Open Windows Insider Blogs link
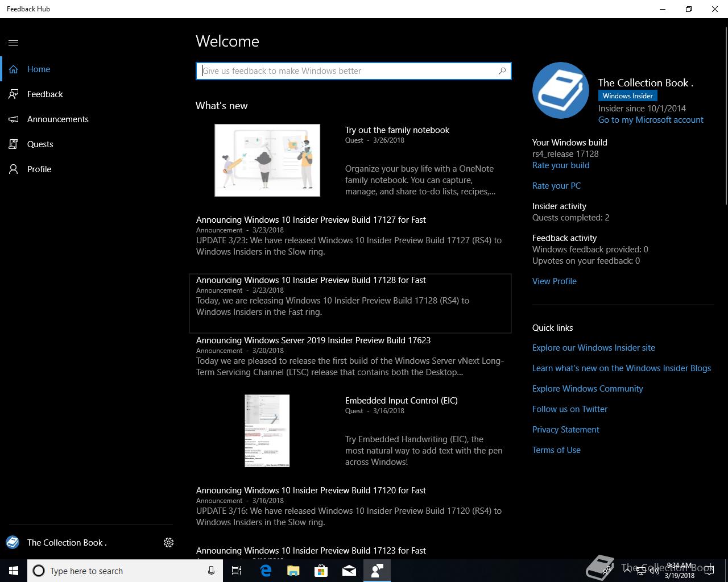Viewport: 728px width, 582px height. pyautogui.click(x=622, y=368)
